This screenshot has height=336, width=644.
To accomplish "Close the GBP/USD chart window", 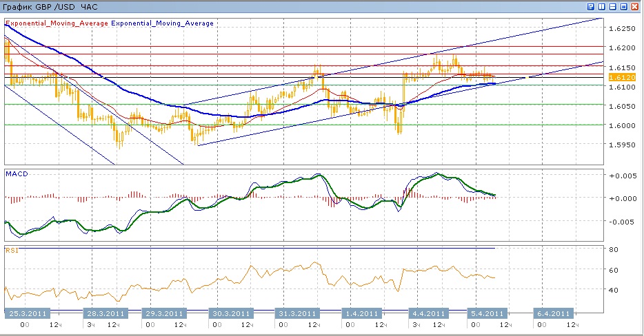I will tap(636, 6).
